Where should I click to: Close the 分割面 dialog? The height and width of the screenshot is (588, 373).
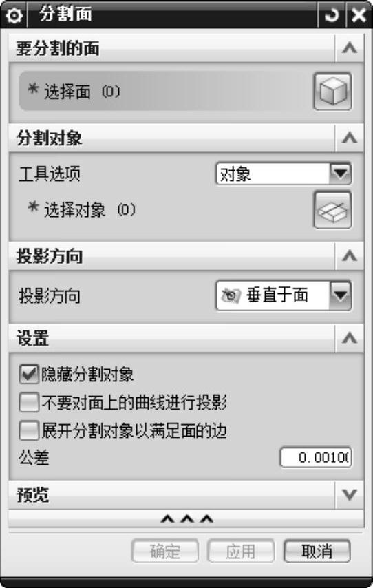point(359,15)
